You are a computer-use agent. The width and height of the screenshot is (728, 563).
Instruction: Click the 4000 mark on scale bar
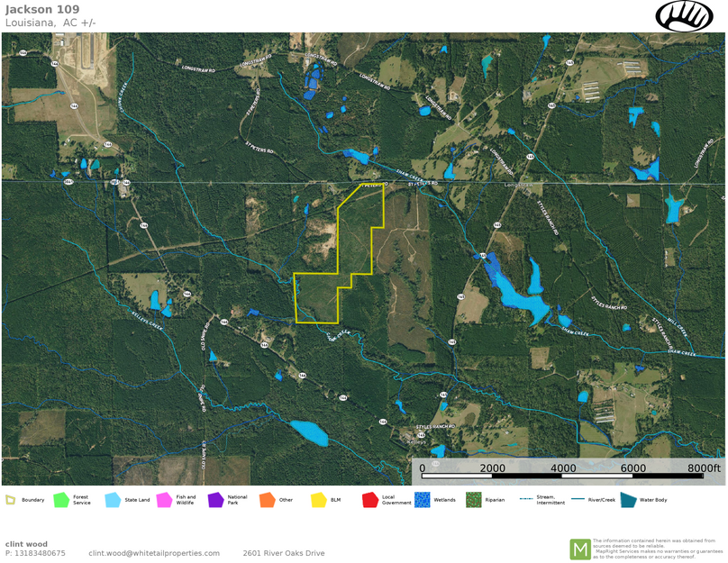point(563,468)
